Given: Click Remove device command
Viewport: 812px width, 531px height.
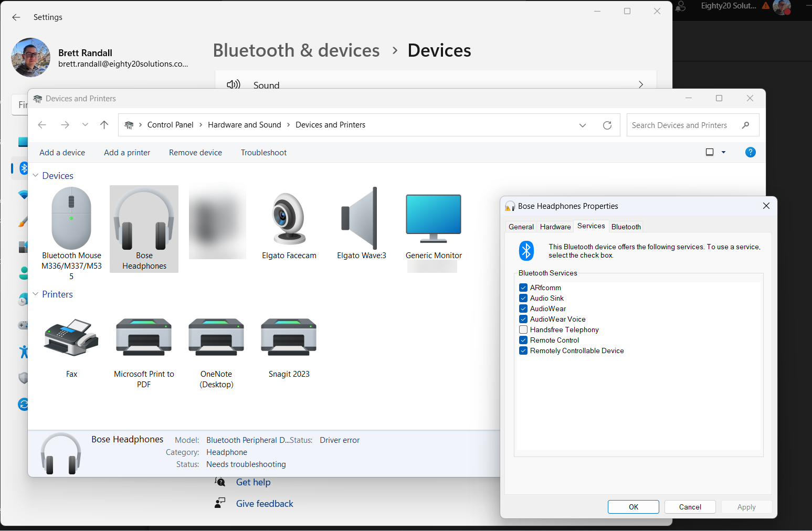Looking at the screenshot, I should 195,153.
